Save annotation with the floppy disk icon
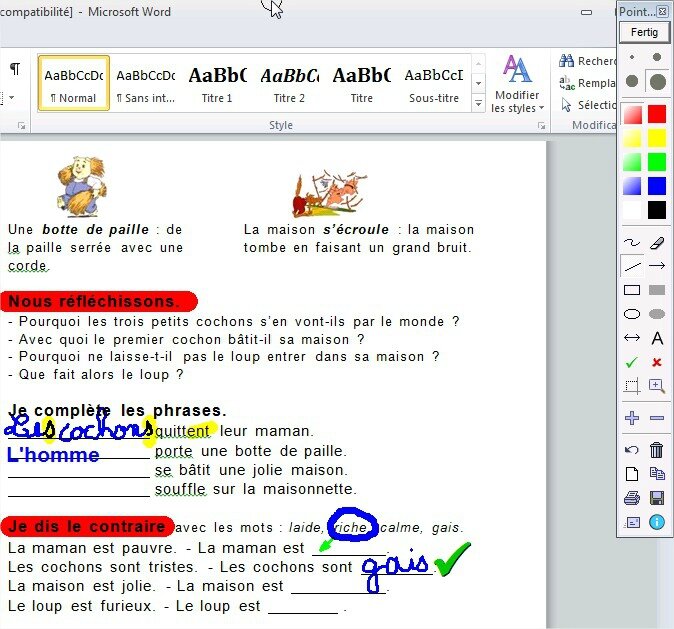Screen dimensions: 674x629 point(657,498)
